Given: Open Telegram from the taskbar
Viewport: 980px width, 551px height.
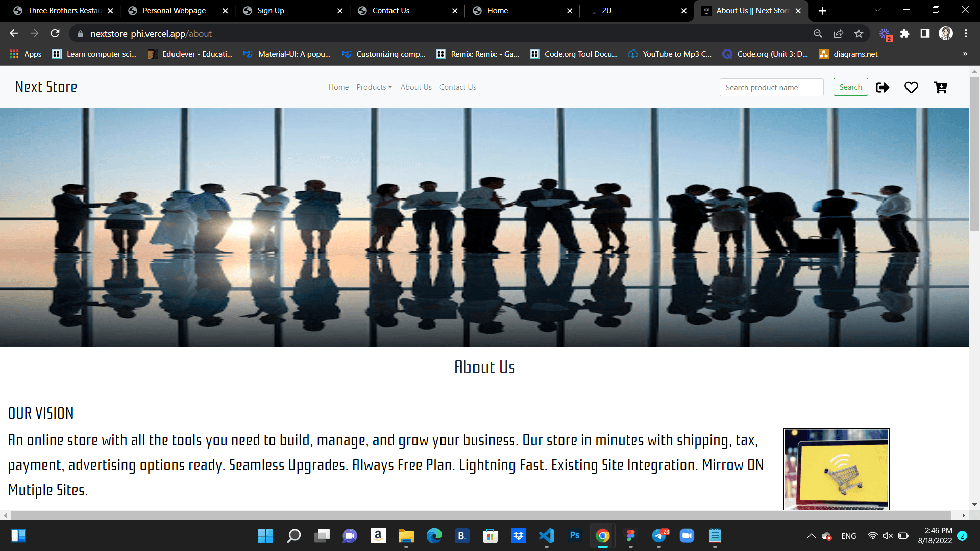Looking at the screenshot, I should point(659,536).
